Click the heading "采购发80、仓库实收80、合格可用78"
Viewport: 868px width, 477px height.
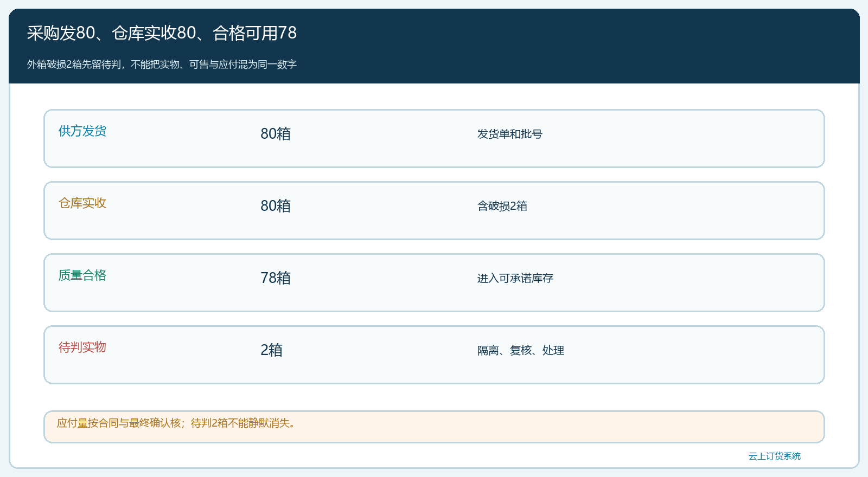[x=162, y=33]
